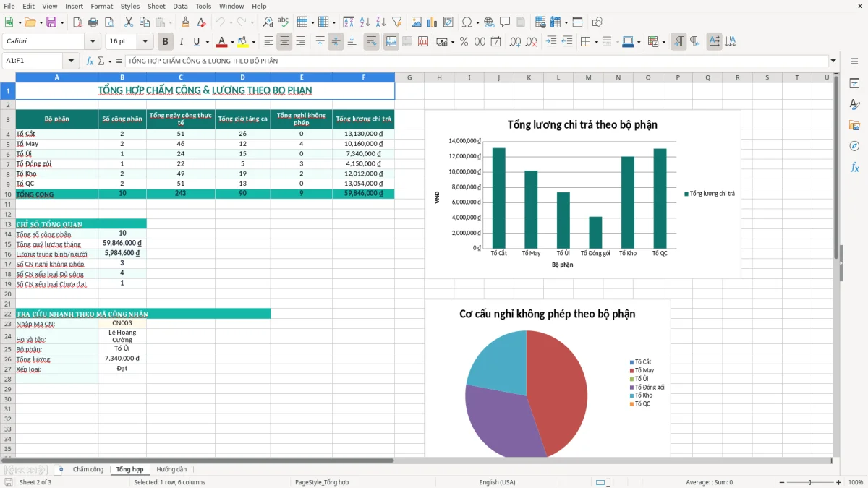Toggle Italic formatting

click(x=182, y=42)
